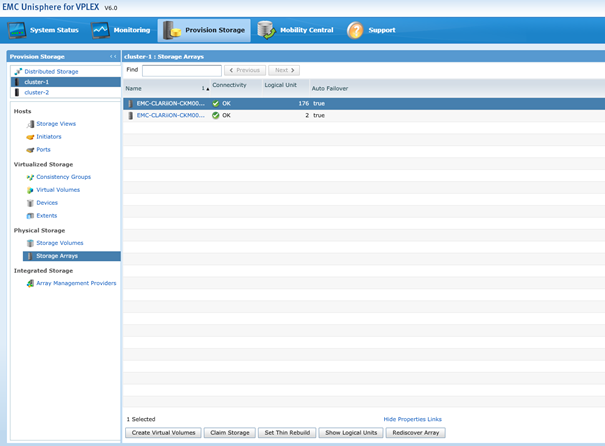Sort by Auto Failover column header
This screenshot has height=446, width=605.
point(330,88)
